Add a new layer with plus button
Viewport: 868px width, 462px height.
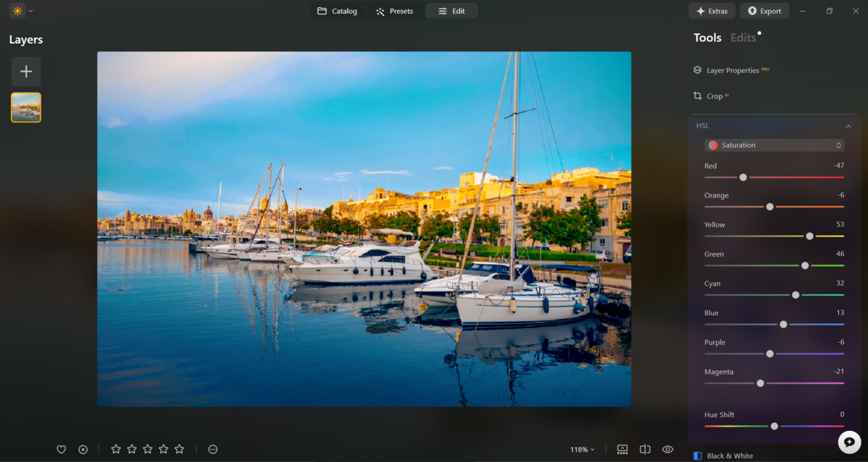26,72
